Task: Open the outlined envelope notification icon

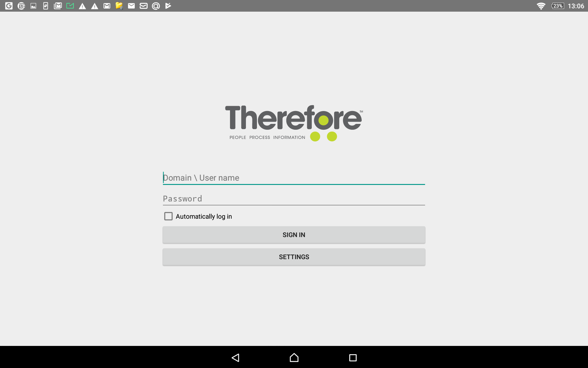Action: [144, 6]
